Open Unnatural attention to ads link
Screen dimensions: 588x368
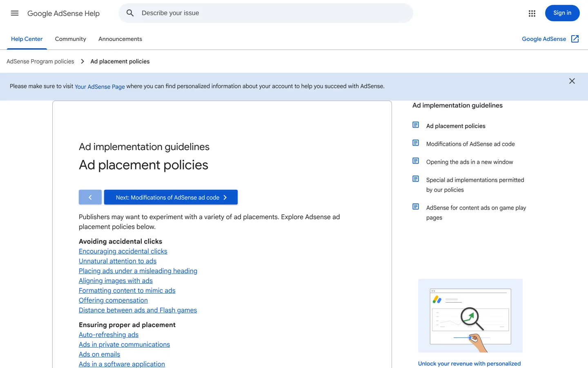coord(118,261)
